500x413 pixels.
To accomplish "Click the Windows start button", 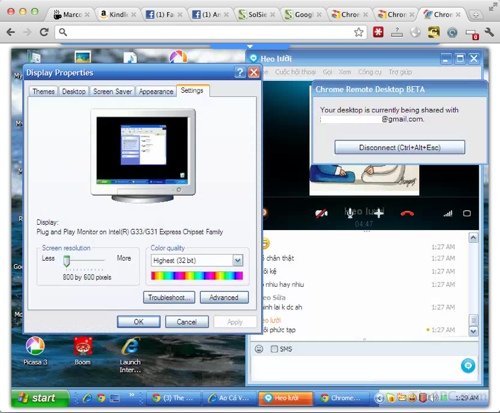I will pyautogui.click(x=39, y=398).
